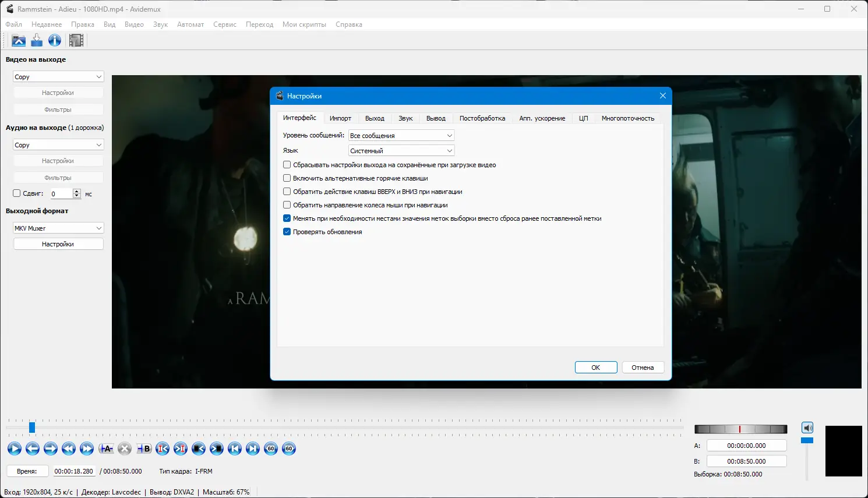Switch to the Вывод tab
868x498 pixels.
point(436,118)
